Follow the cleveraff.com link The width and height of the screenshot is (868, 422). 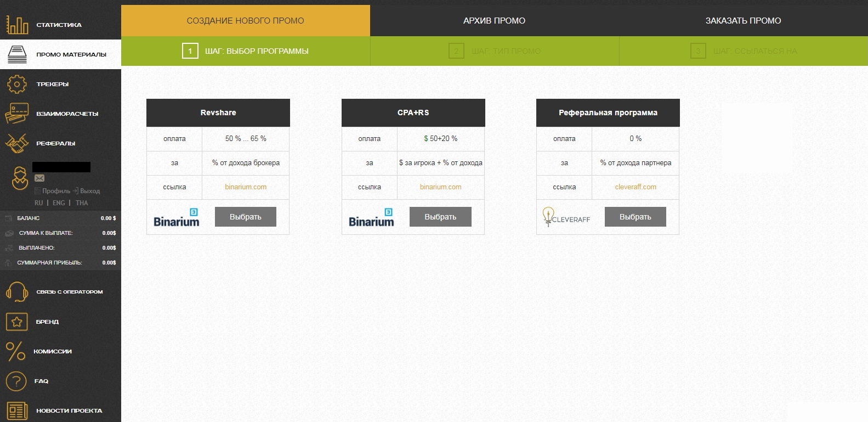pos(635,187)
